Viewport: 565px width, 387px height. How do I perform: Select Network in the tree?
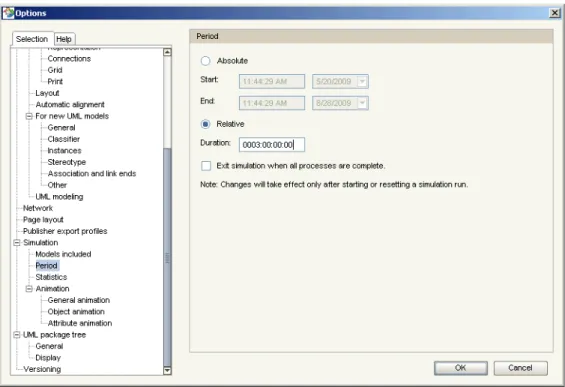pyautogui.click(x=38, y=208)
